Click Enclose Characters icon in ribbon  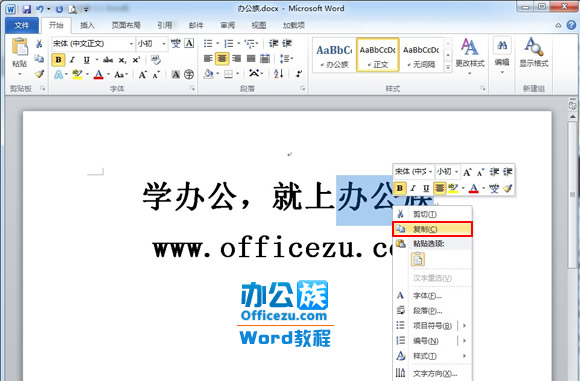[189, 75]
